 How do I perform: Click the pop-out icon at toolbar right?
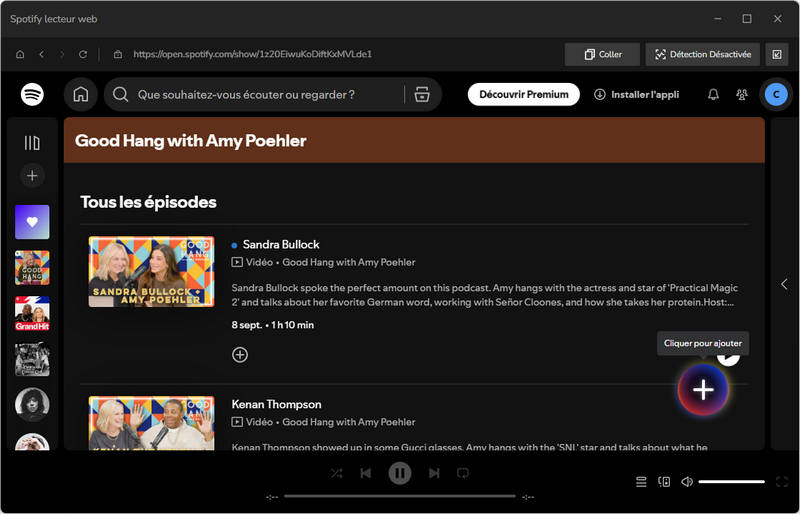777,54
